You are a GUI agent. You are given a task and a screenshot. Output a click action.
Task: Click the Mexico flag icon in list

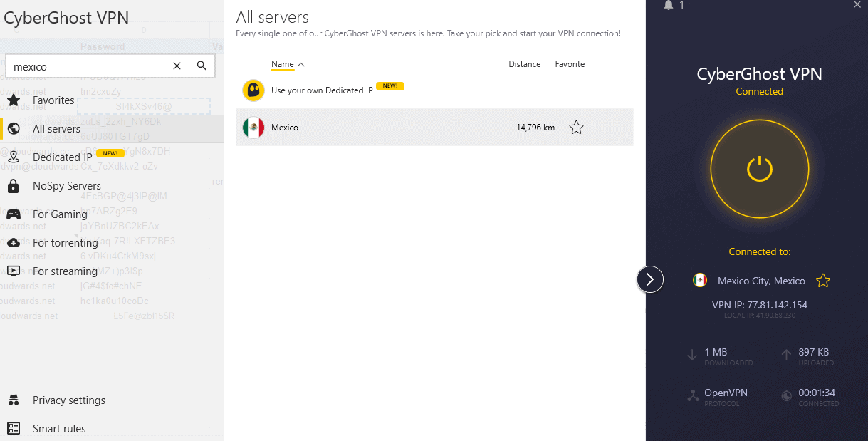coord(253,128)
